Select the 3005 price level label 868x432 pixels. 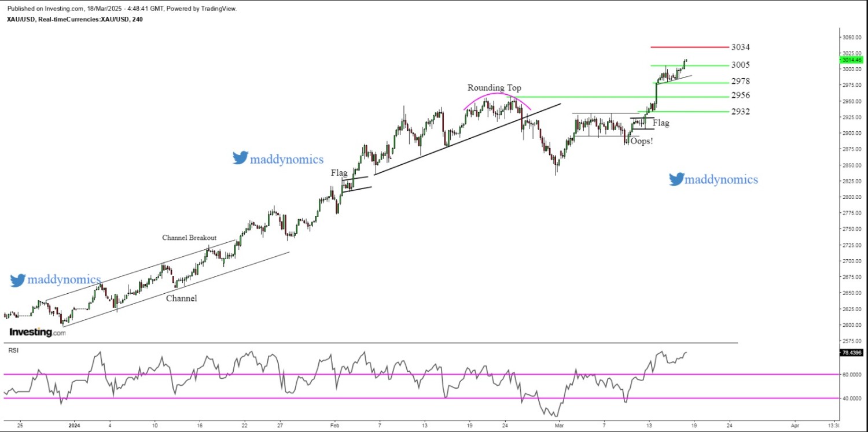pyautogui.click(x=741, y=65)
